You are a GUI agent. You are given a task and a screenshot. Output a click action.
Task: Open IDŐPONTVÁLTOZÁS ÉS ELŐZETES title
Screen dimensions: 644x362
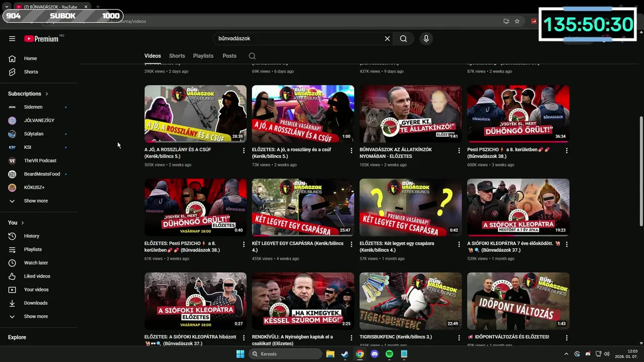point(508,337)
